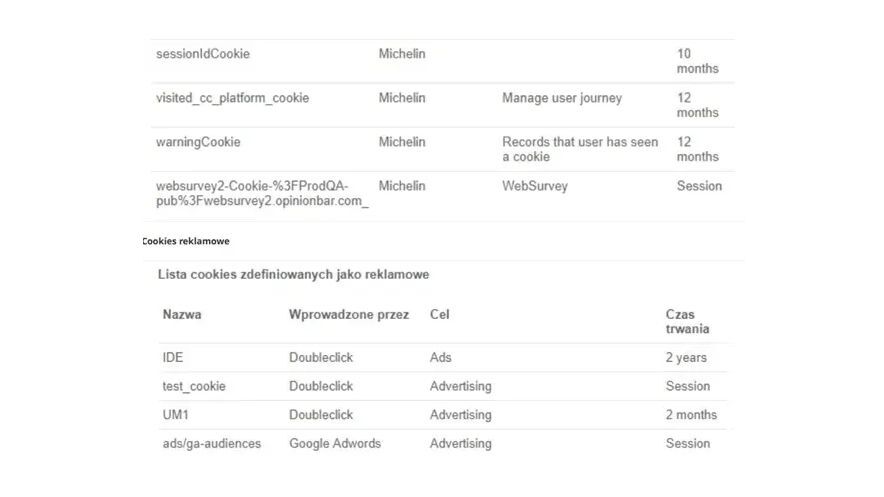
Task: Select the WebSurvey purpose cell
Action: 534,186
